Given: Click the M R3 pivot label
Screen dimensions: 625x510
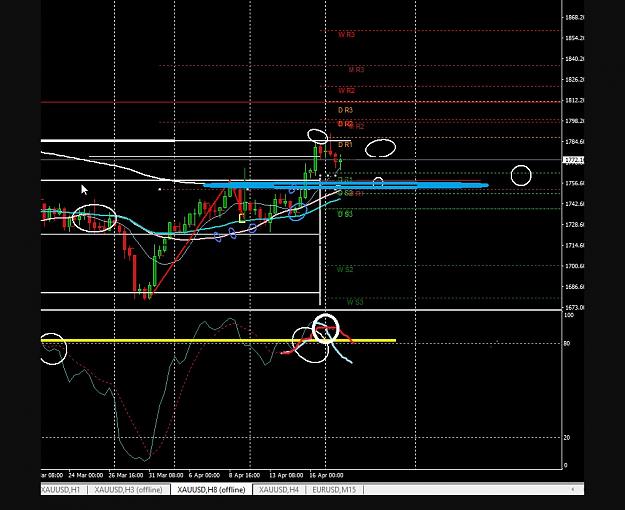Looking at the screenshot, I should pos(356,70).
